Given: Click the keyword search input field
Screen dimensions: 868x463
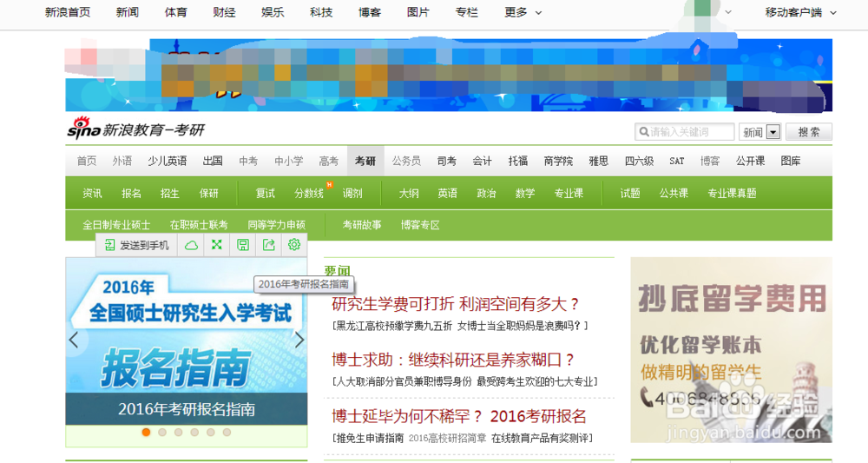Looking at the screenshot, I should click(685, 132).
